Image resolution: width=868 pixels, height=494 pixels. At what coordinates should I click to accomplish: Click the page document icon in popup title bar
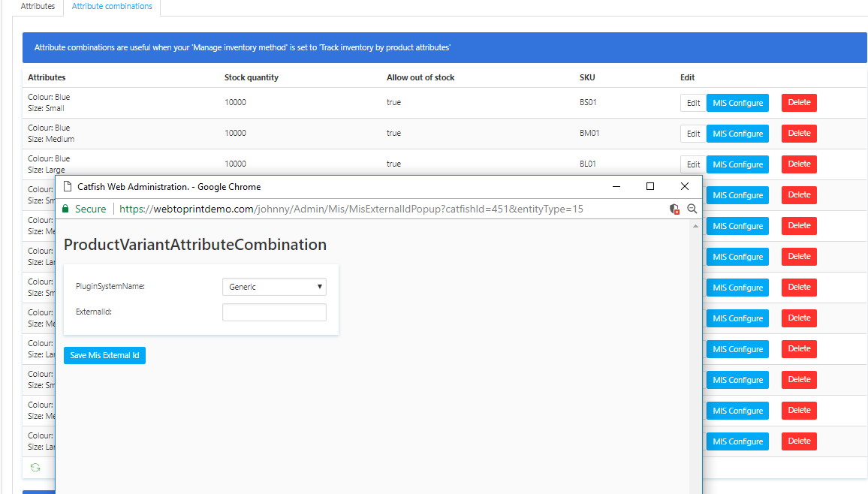pos(67,186)
